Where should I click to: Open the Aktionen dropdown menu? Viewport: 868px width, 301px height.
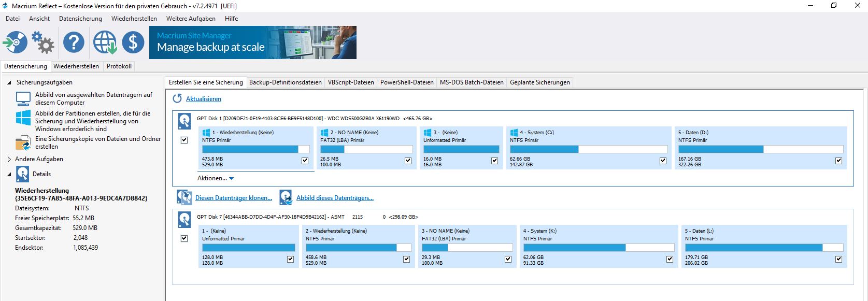[215, 178]
